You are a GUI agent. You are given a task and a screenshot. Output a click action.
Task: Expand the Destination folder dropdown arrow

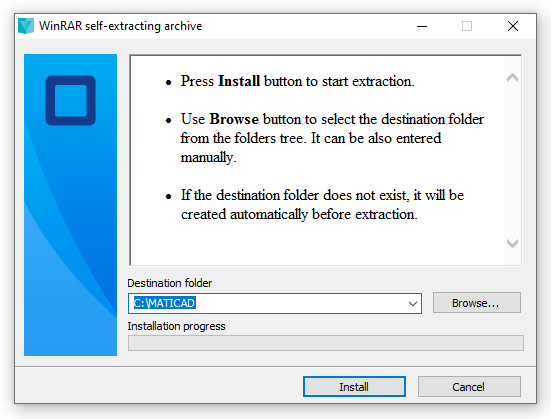[413, 303]
